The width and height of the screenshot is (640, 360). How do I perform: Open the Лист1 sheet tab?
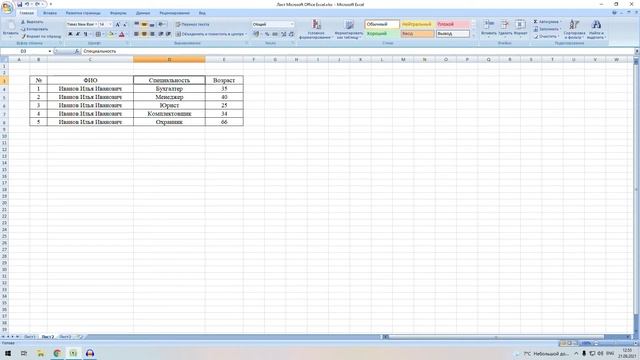click(x=30, y=337)
